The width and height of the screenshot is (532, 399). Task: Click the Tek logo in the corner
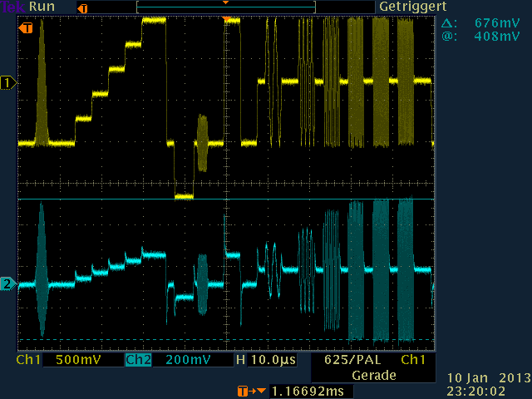[12, 7]
